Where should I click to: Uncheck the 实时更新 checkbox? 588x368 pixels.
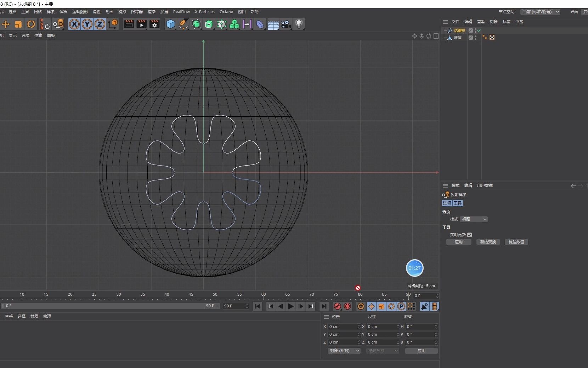tap(469, 235)
